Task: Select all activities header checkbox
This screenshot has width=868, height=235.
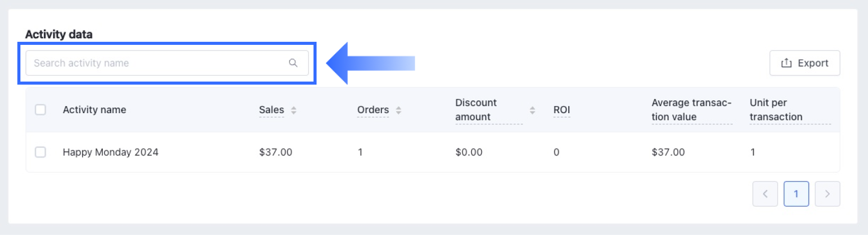Action: [x=40, y=110]
